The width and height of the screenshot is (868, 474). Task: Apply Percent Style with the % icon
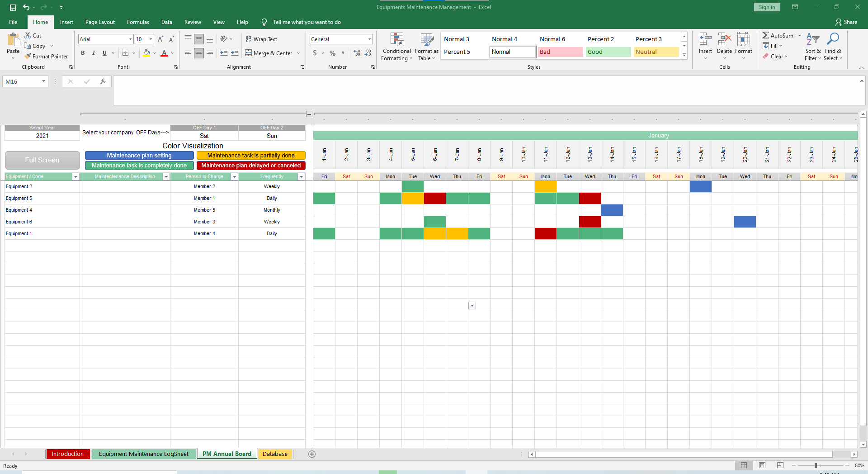click(x=333, y=53)
